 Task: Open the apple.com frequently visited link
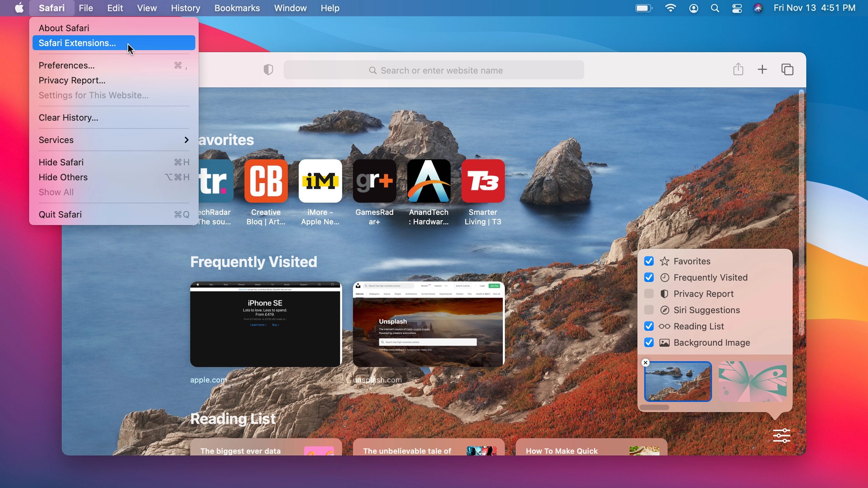[209, 380]
